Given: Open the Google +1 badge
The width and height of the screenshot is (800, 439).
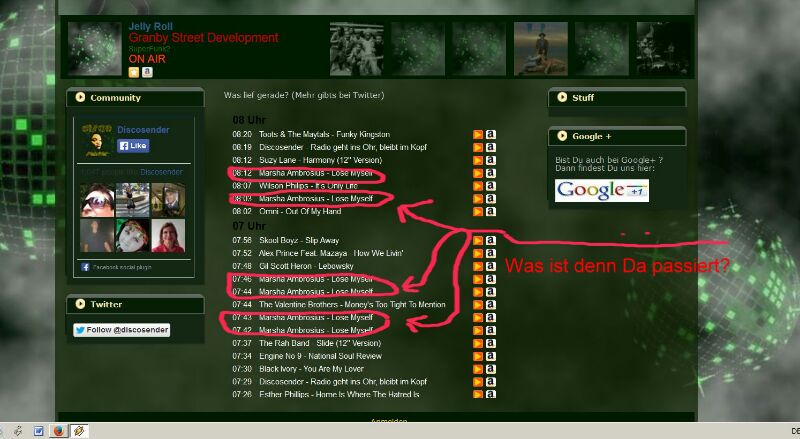Looking at the screenshot, I should 602,190.
